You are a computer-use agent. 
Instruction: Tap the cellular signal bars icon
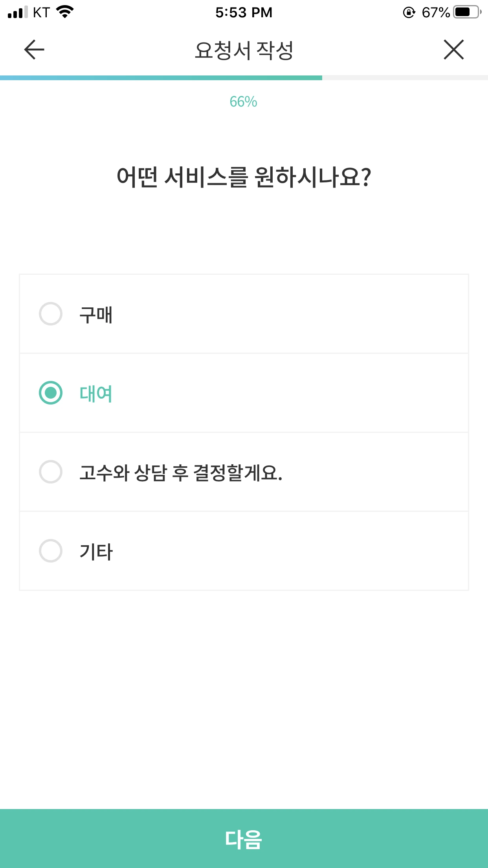pyautogui.click(x=18, y=12)
